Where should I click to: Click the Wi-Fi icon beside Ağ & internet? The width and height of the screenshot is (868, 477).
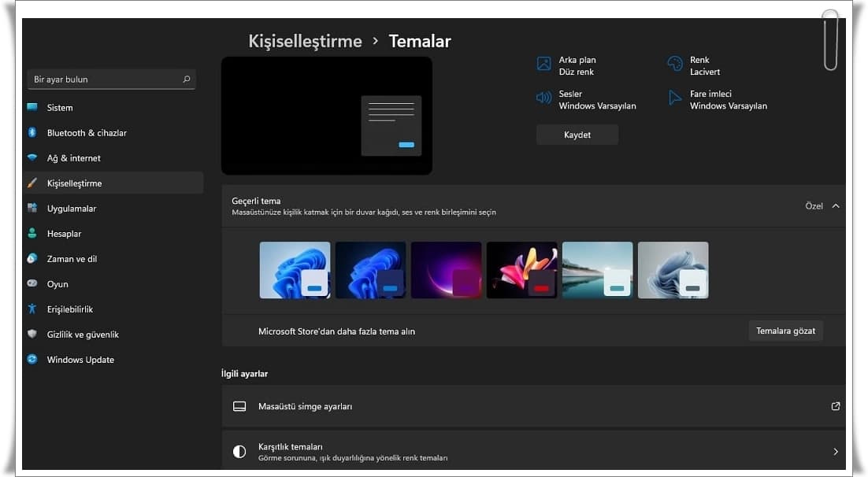(32, 157)
